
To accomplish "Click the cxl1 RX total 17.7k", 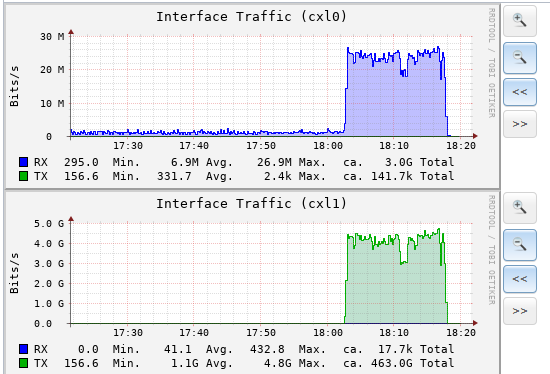I will 395,349.
